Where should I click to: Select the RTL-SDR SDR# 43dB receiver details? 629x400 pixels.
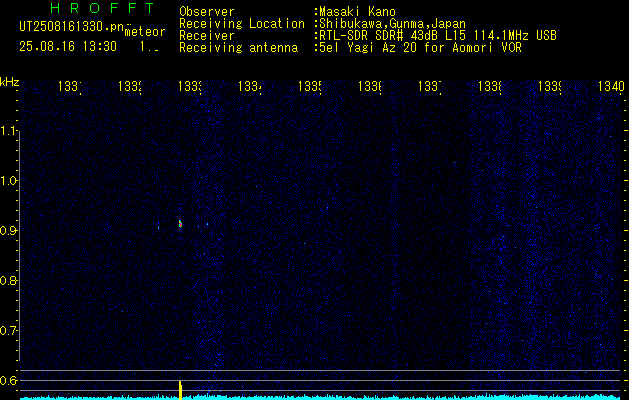(x=437, y=36)
